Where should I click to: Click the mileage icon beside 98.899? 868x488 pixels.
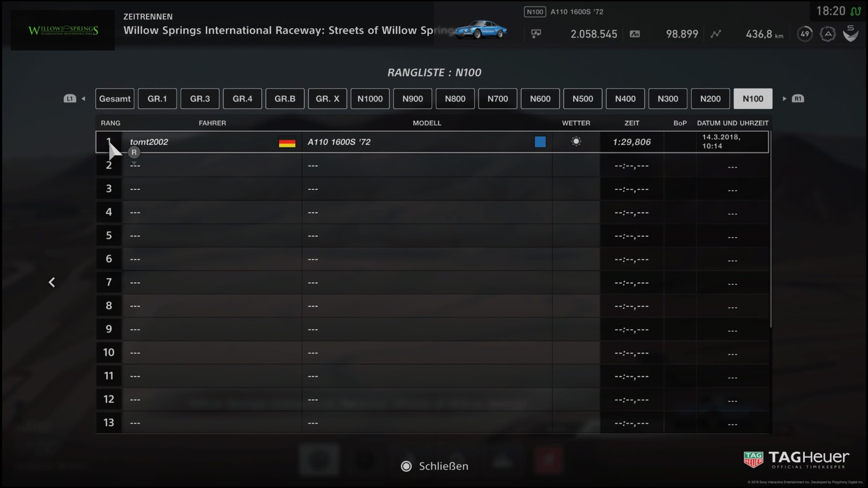(635, 34)
